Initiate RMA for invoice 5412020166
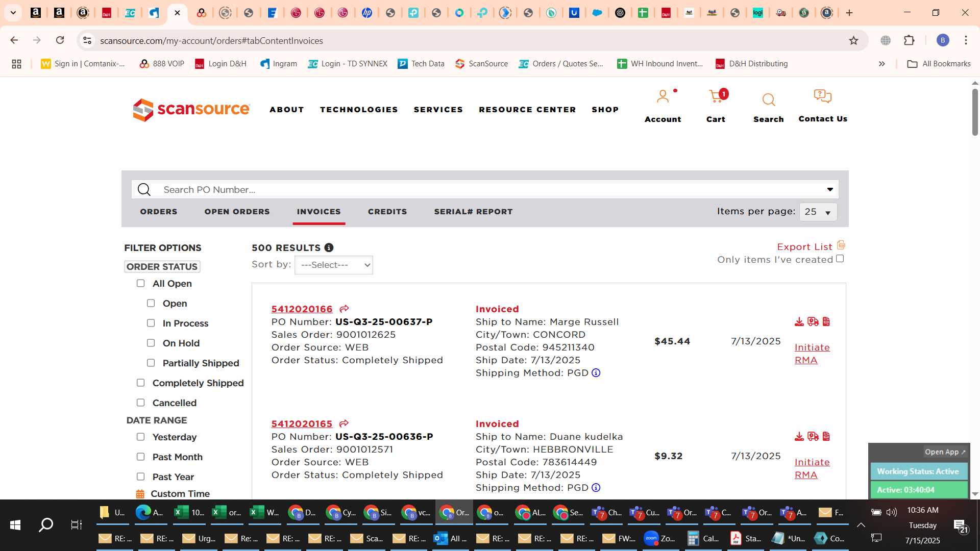 (812, 354)
